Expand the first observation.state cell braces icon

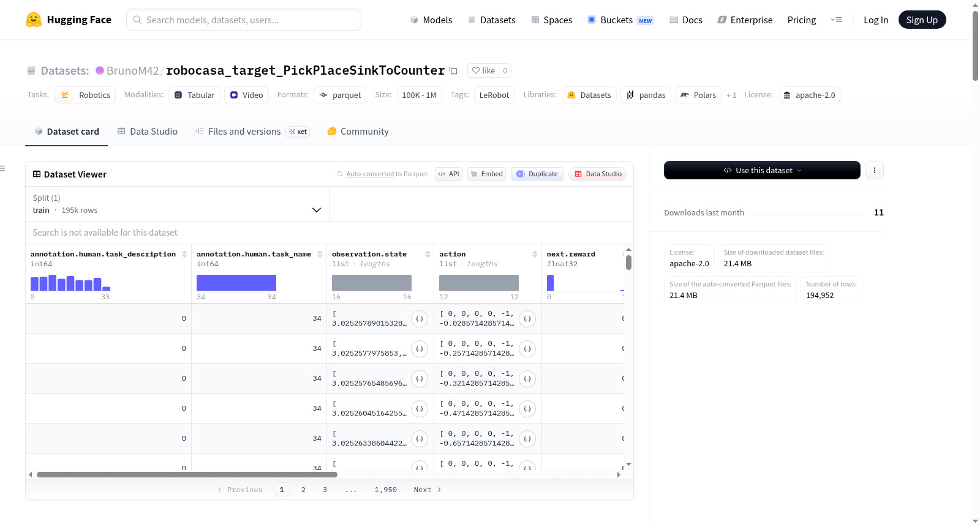point(420,319)
